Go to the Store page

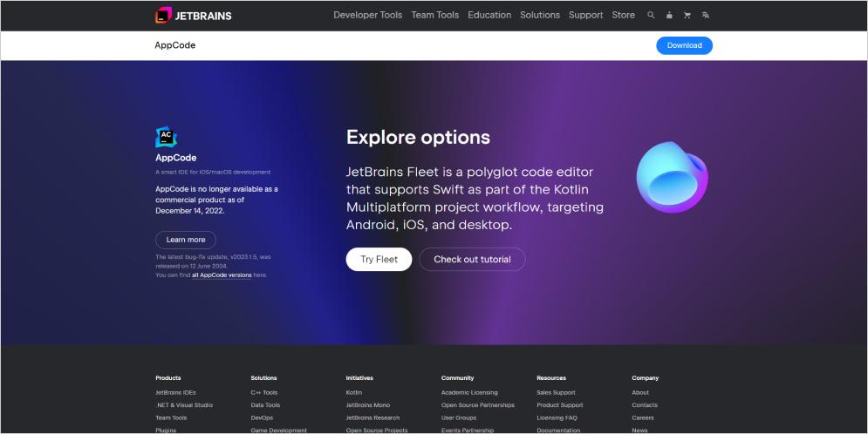(623, 15)
